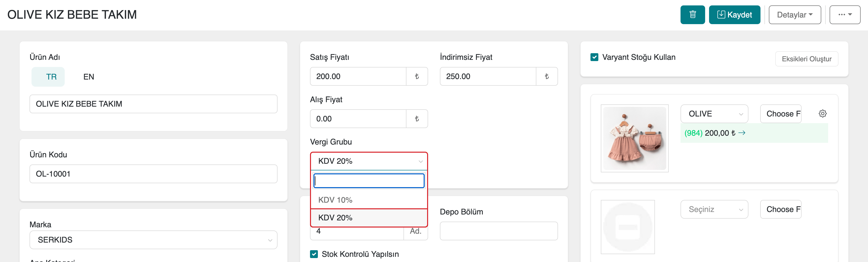Switch to the TR language tab
The image size is (868, 262).
click(x=51, y=77)
